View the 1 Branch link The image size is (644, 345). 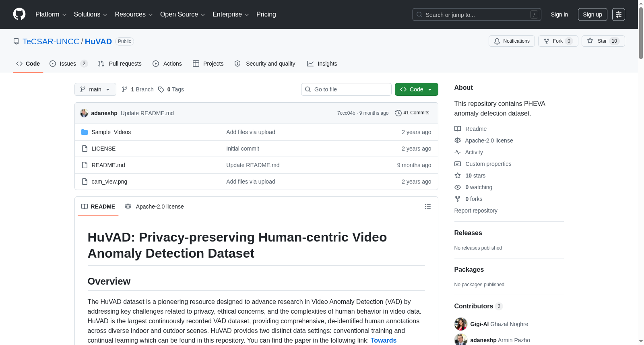click(138, 89)
